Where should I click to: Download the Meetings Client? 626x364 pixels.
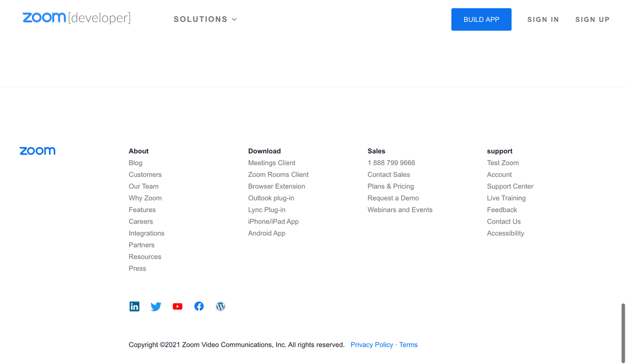[x=272, y=163]
